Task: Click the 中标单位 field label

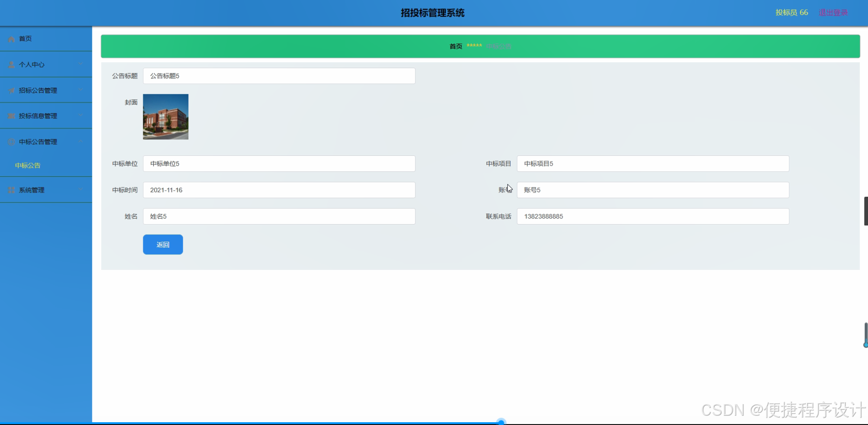Action: [125, 164]
